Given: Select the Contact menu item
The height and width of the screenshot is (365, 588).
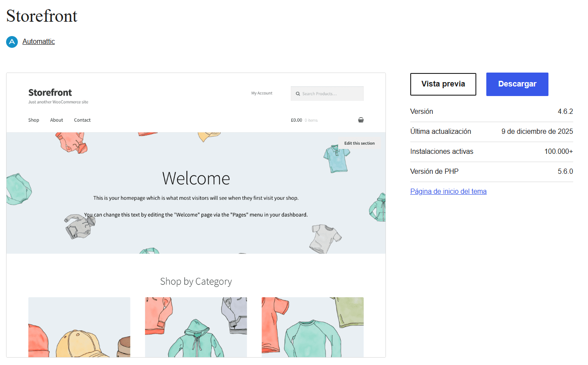Looking at the screenshot, I should click(x=82, y=120).
